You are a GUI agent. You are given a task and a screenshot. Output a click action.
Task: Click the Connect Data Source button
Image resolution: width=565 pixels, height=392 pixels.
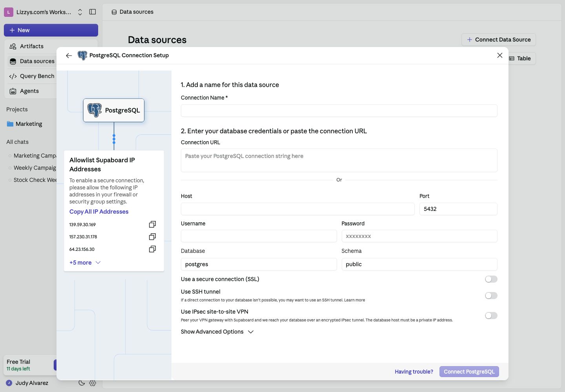[x=499, y=40]
